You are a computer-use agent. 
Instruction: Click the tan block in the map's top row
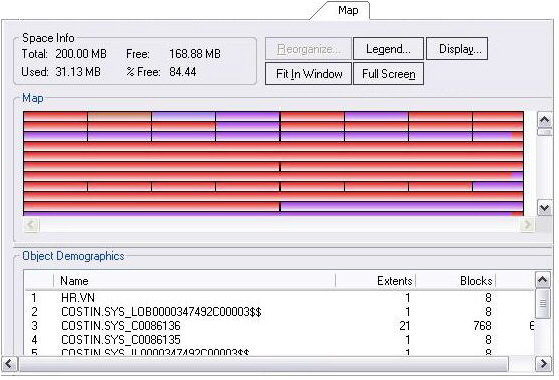[119, 116]
